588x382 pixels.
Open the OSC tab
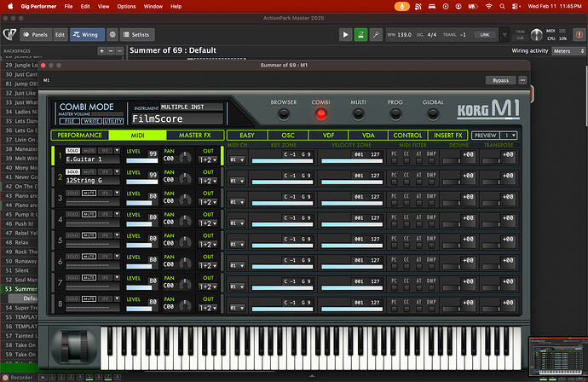tap(288, 135)
